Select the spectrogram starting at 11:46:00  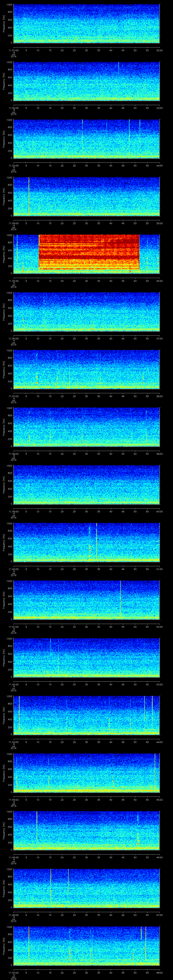[x=86, y=888]
